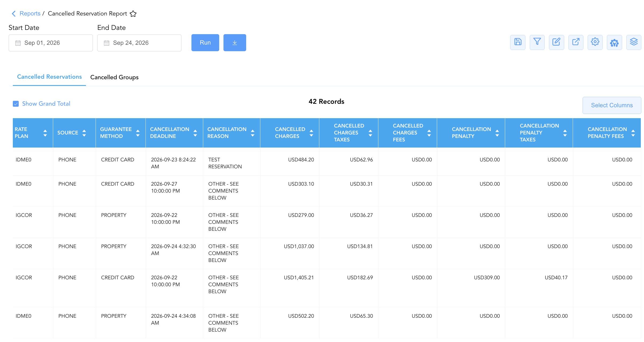Click the save report icon
Screen dimensions: 644x342
(518, 42)
